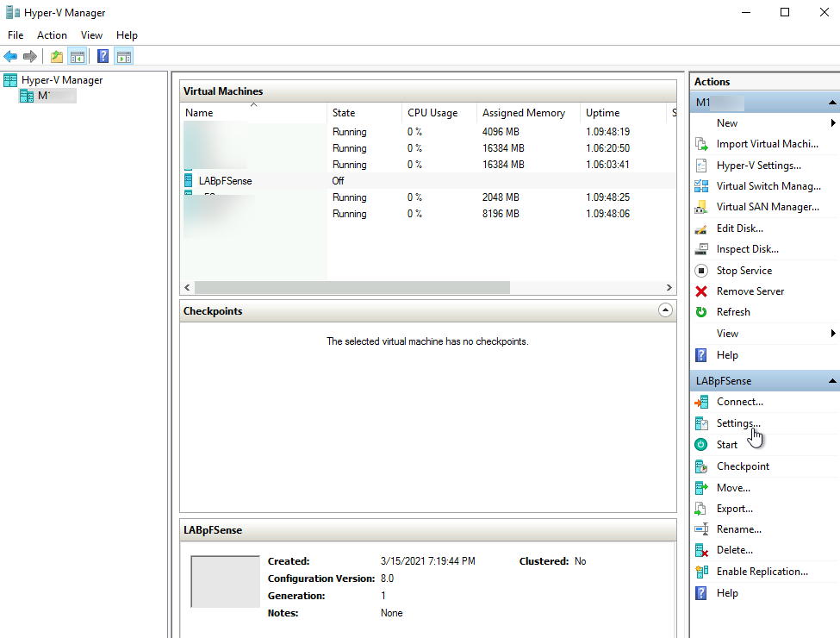Click the Enable Replication icon
Screen dimensions: 840x638
(701, 572)
